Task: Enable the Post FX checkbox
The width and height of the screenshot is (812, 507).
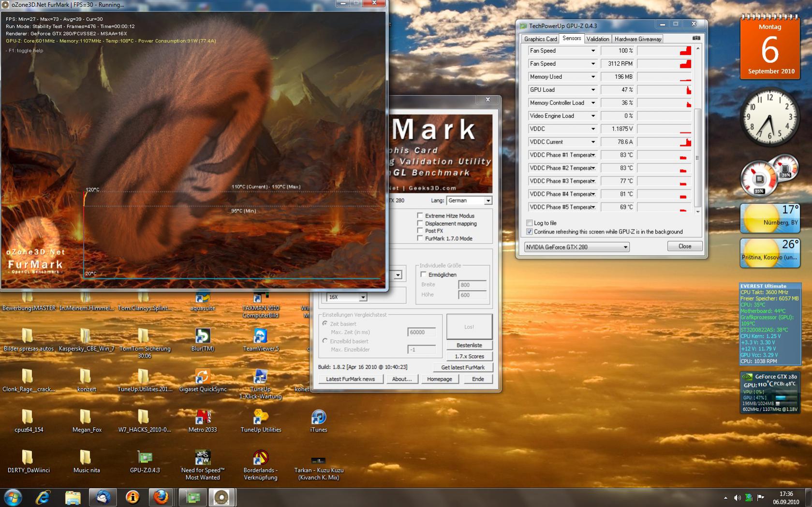Action: [x=420, y=231]
